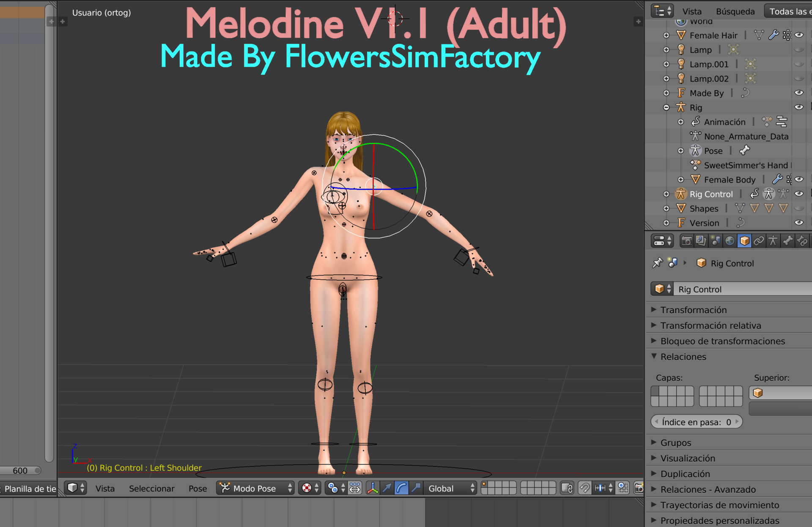Open the Todas las escenas display dropdown

(x=788, y=11)
